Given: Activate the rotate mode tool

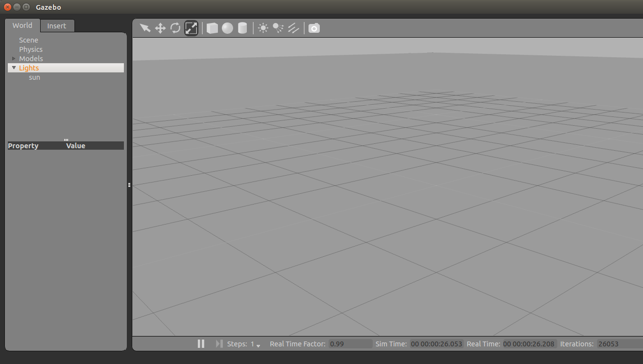Looking at the screenshot, I should click(175, 28).
